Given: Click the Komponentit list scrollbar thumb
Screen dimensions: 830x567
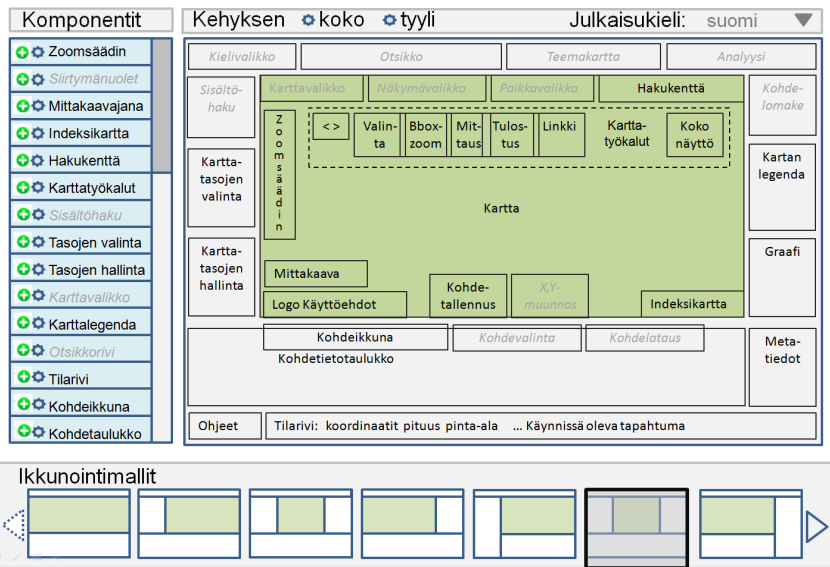Looking at the screenshot, I should [x=162, y=106].
